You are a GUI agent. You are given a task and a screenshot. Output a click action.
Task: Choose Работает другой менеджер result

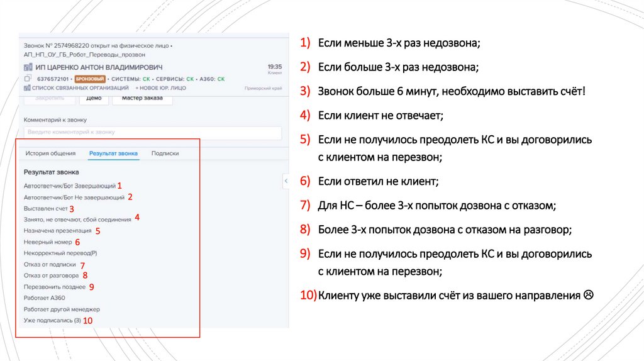62,309
